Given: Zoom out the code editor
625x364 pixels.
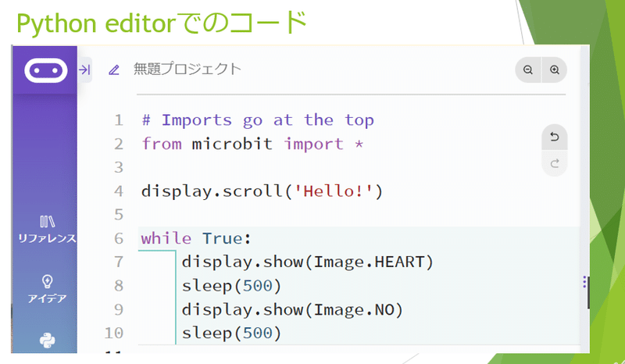Looking at the screenshot, I should pyautogui.click(x=528, y=70).
